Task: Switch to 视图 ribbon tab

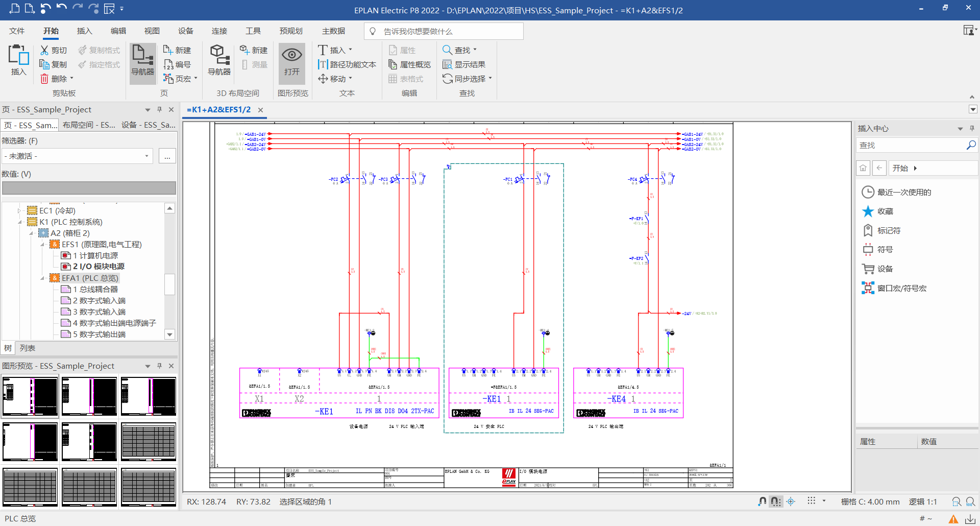Action: point(152,31)
